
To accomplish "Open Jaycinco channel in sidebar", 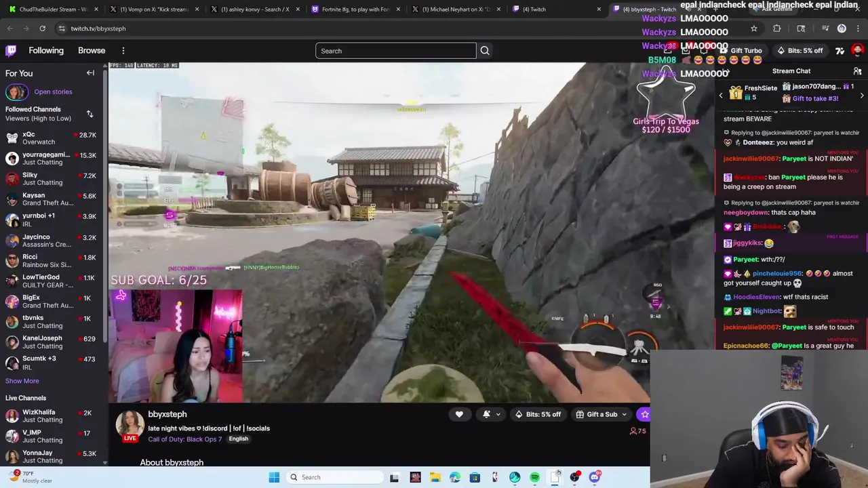I will [x=52, y=241].
